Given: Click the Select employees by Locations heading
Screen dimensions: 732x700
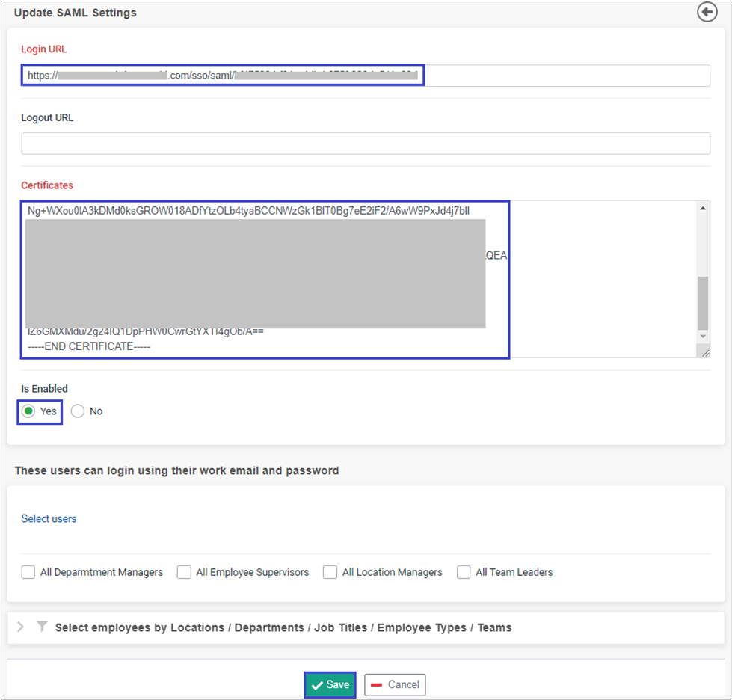Looking at the screenshot, I should tap(283, 627).
